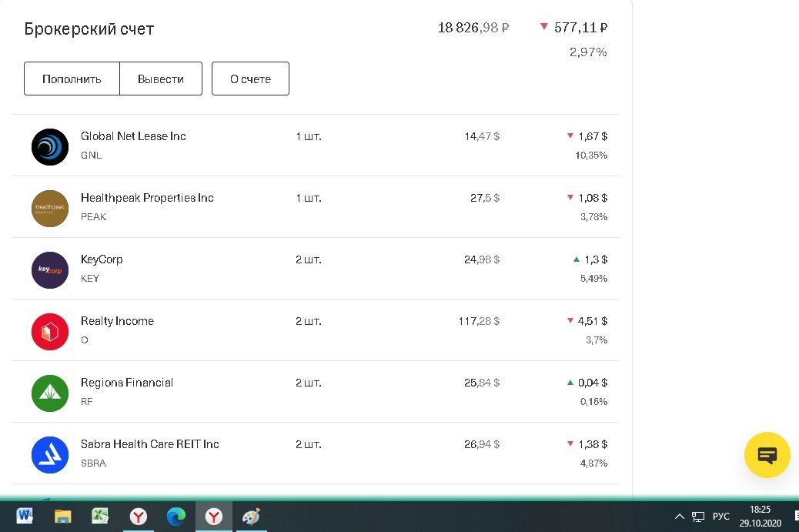Open the Healthpeak Properties Inc position
799x532 pixels.
coord(316,207)
